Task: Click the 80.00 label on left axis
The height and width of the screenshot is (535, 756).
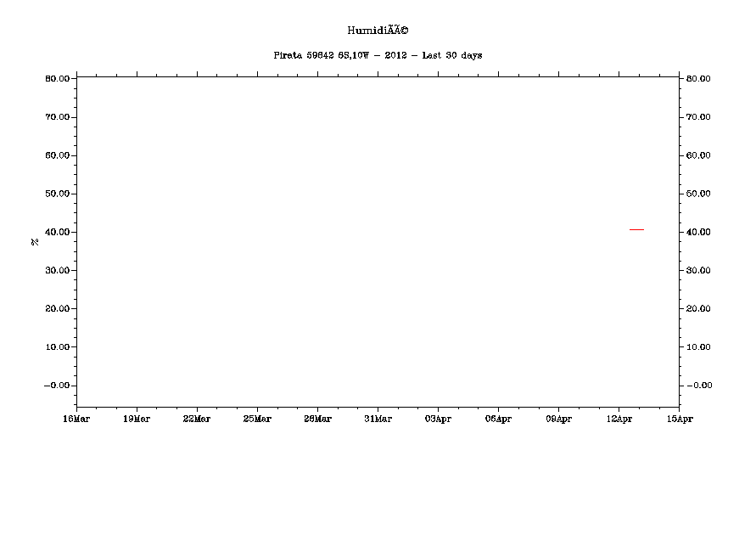Action: pos(57,79)
